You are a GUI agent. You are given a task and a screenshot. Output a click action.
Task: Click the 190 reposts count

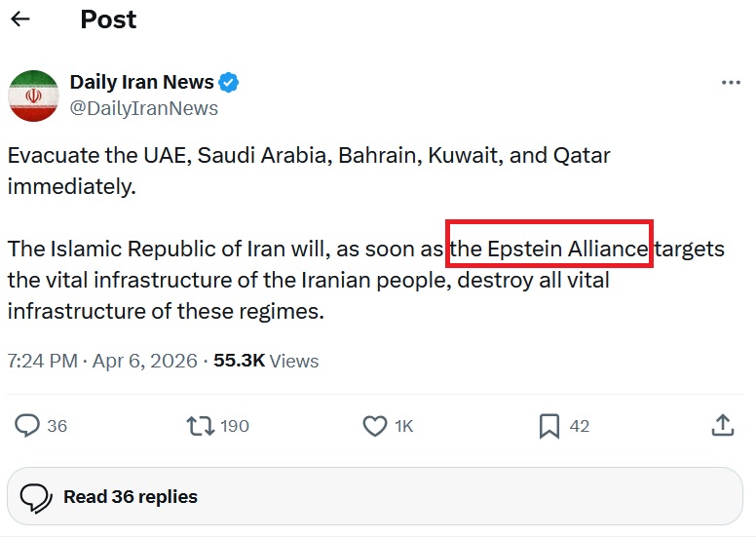[235, 426]
